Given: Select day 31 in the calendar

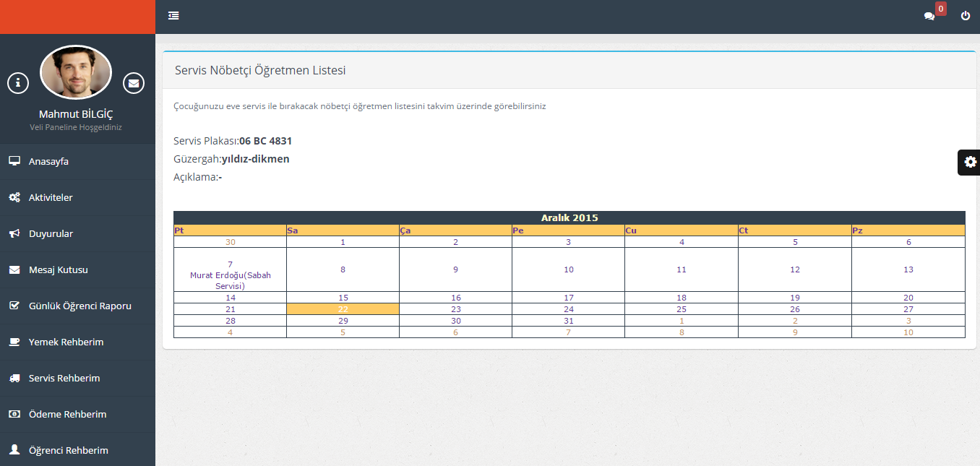Looking at the screenshot, I should click(x=569, y=321).
